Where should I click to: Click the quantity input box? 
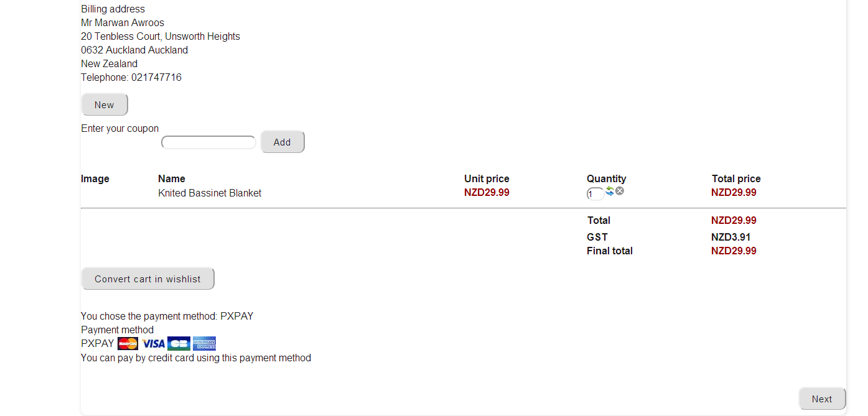[594, 194]
